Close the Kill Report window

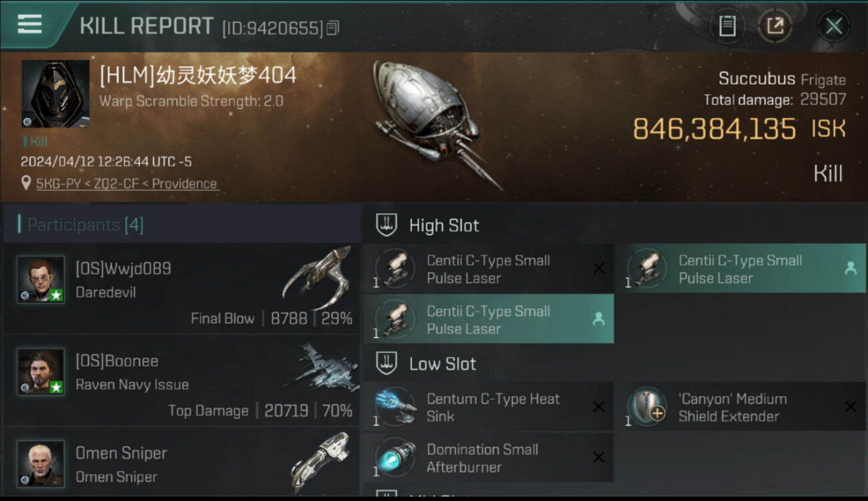833,26
